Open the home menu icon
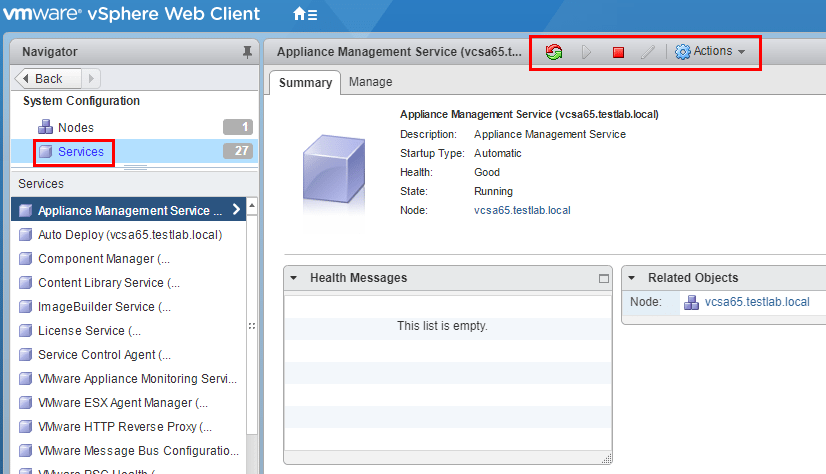This screenshot has height=474, width=826. [305, 15]
